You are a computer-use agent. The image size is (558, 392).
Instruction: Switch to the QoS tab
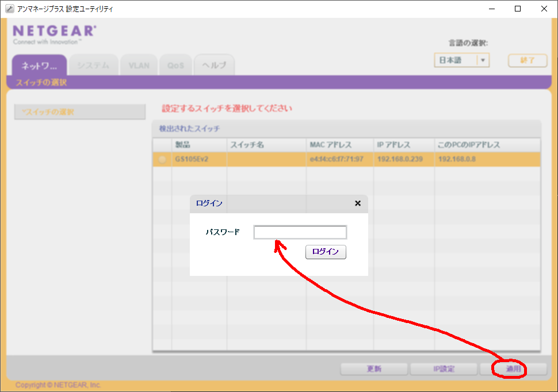coord(175,66)
